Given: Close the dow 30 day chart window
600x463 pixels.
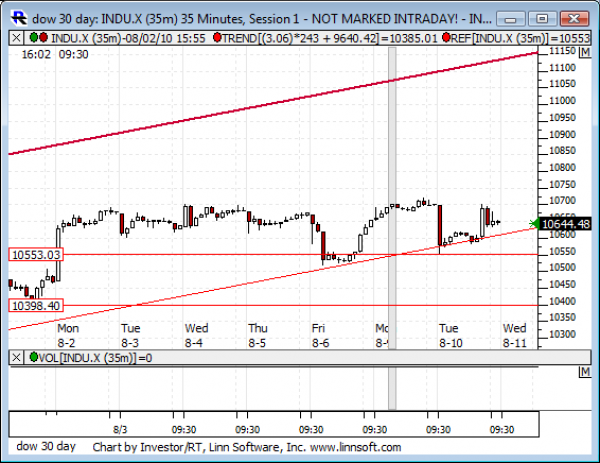Looking at the screenshot, I should (574, 18).
